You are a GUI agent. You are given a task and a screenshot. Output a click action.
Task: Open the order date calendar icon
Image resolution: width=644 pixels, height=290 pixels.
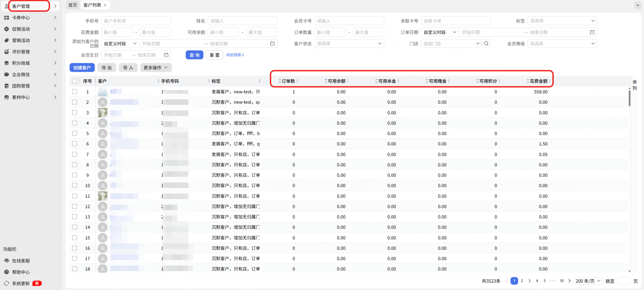[x=592, y=32]
